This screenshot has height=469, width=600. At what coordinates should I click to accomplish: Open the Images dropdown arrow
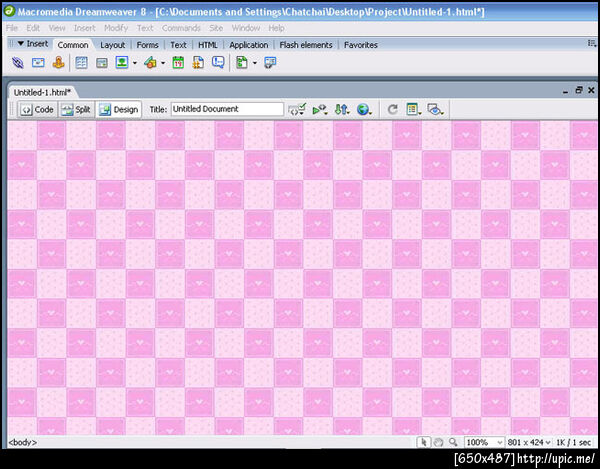pos(135,63)
